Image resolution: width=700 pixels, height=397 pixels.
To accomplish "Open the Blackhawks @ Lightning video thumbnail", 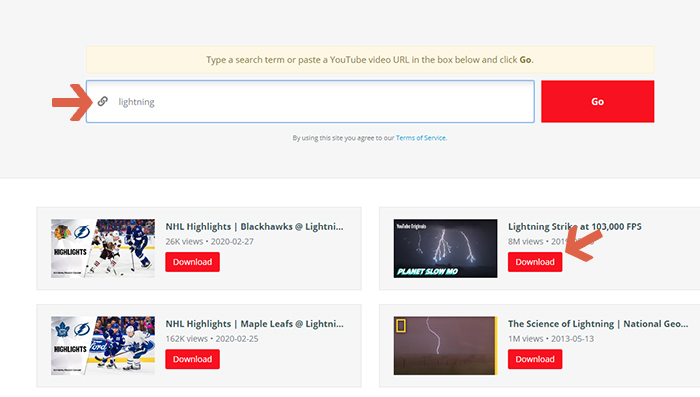I will 103,248.
